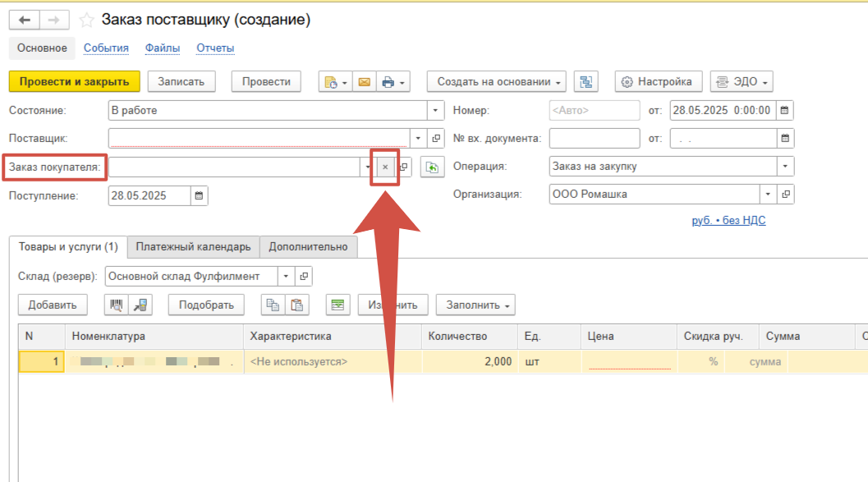The image size is (868, 482).
Task: Click the back navigation arrow
Action: 25,20
